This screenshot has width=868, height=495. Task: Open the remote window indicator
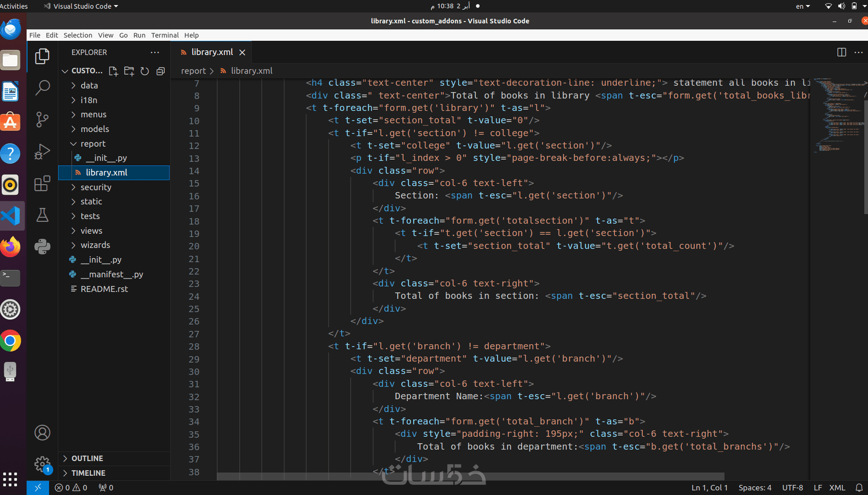tap(38, 488)
